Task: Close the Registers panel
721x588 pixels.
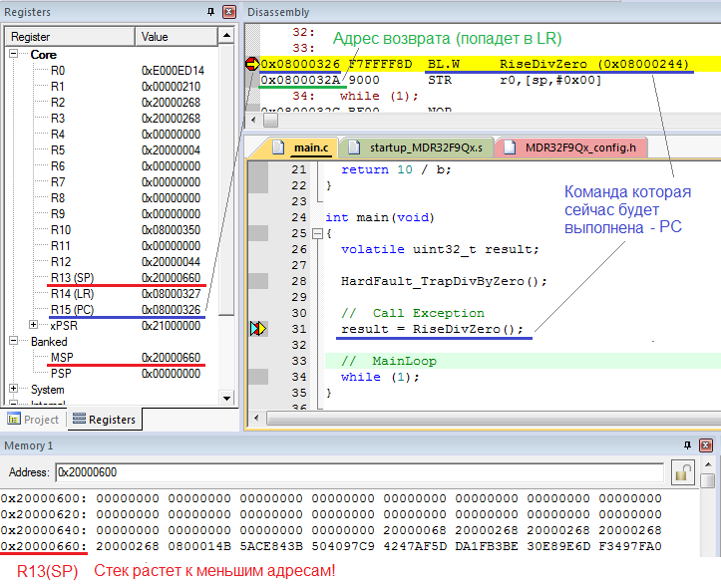Action: (x=229, y=12)
